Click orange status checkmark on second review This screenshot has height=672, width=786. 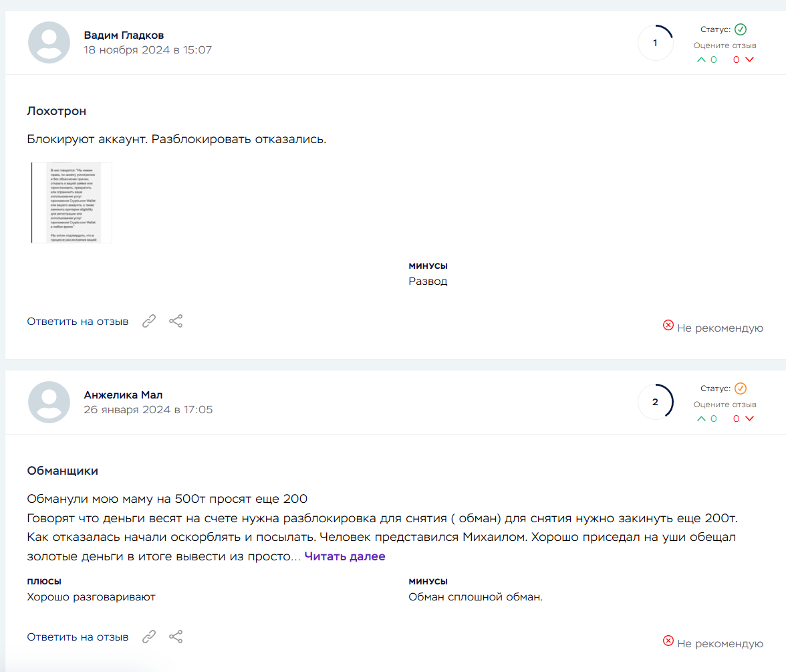click(741, 388)
